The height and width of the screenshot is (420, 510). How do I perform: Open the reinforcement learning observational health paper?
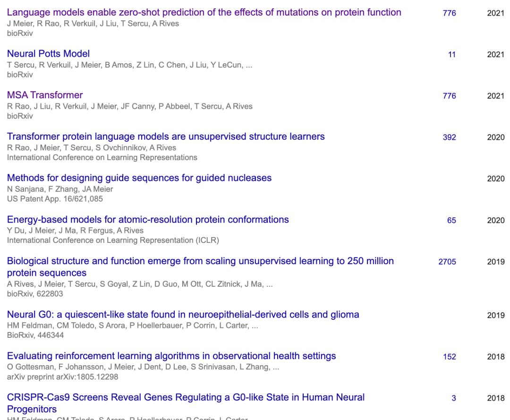pyautogui.click(x=171, y=356)
